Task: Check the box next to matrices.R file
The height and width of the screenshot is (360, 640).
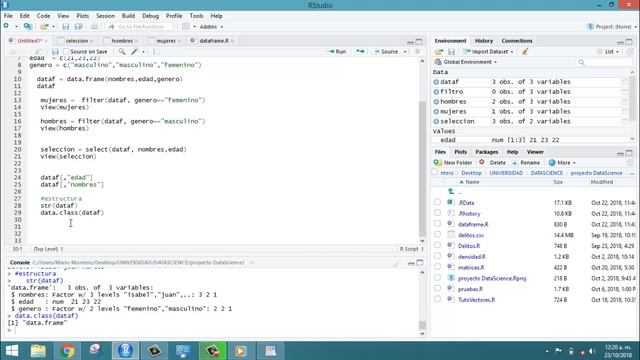Action: click(437, 267)
